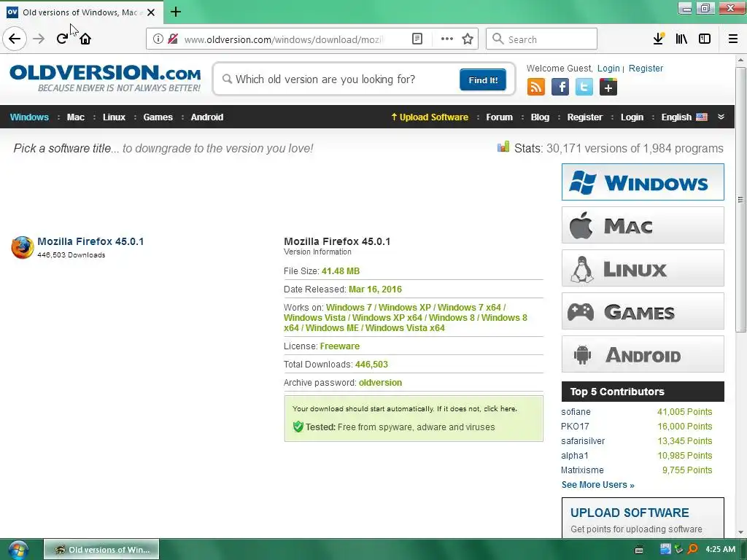Open the Windows Start button

18,550
